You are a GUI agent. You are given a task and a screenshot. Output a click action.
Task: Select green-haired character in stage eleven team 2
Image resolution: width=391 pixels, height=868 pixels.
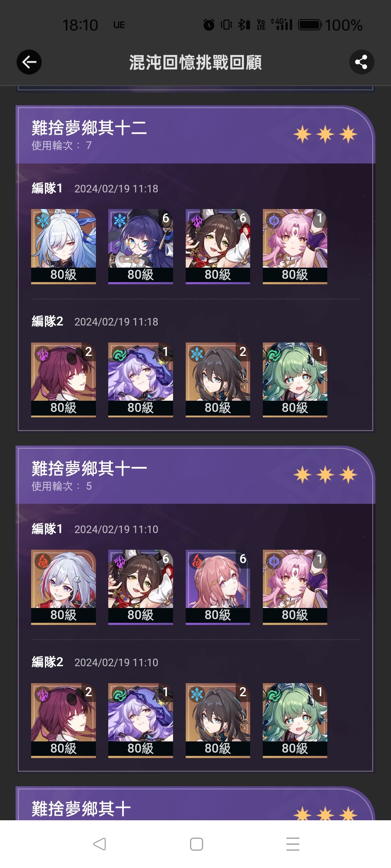tap(295, 720)
